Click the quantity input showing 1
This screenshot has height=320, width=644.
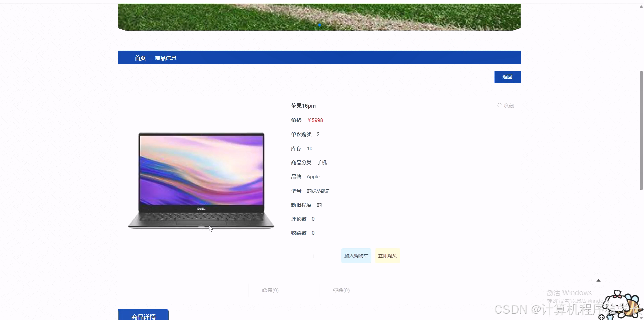[312, 256]
